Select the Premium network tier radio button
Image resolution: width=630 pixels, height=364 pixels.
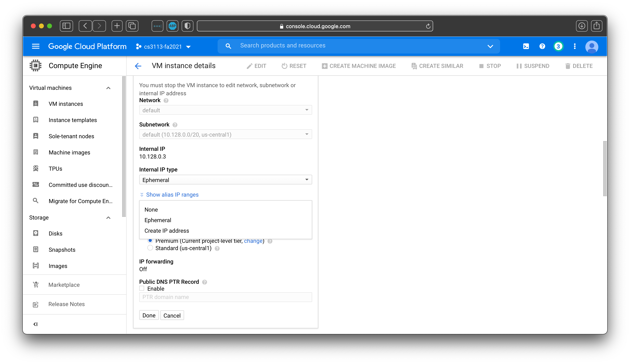pos(150,241)
